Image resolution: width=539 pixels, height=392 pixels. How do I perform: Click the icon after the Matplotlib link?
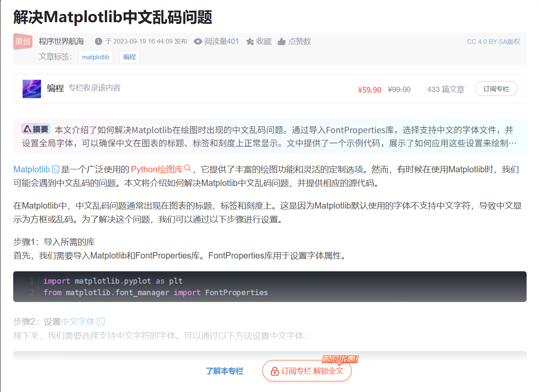(55, 170)
